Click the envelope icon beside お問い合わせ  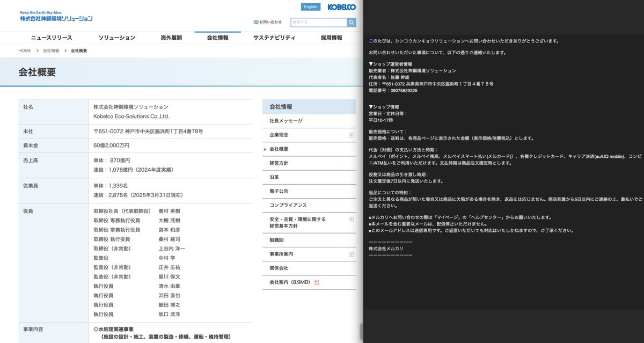[x=256, y=22]
